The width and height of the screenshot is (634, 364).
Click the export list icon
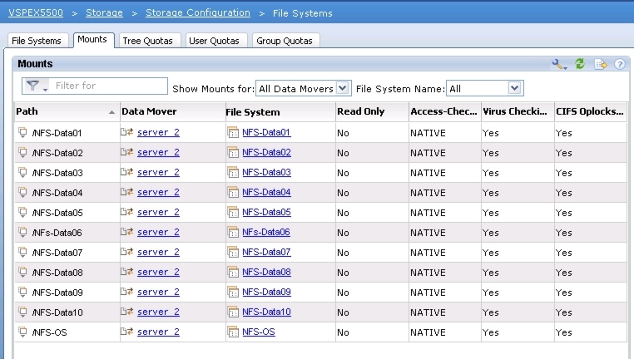tap(600, 64)
